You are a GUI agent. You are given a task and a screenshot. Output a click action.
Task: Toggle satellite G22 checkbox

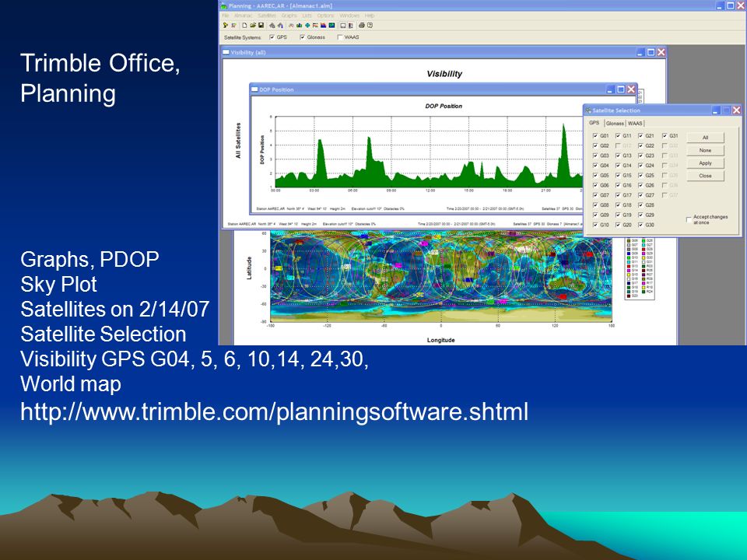(x=640, y=145)
